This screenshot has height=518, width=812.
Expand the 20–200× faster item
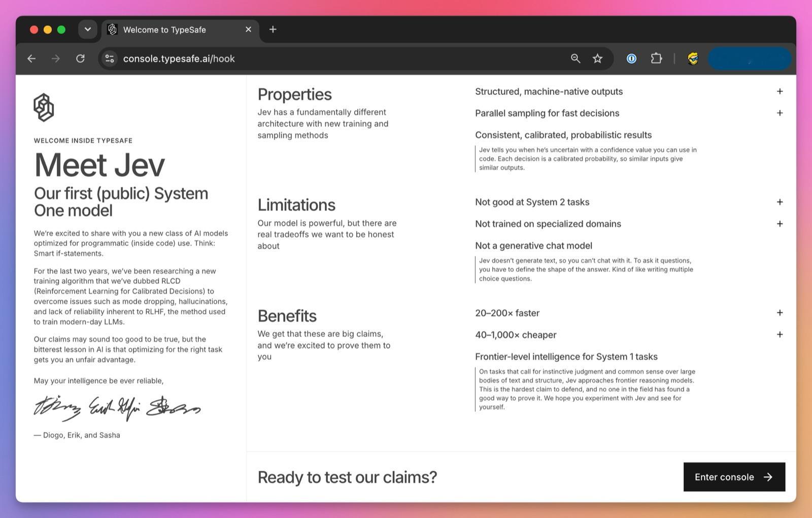780,313
